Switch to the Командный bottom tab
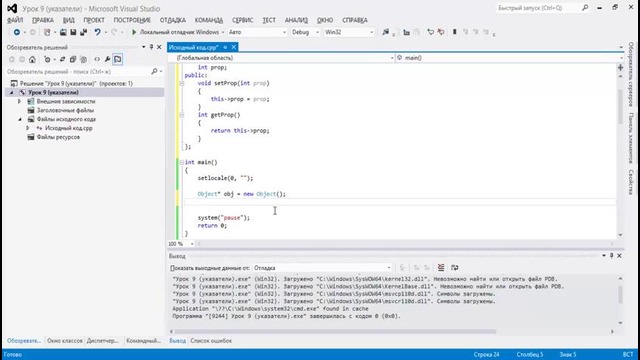This screenshot has width=640, height=360. click(143, 341)
